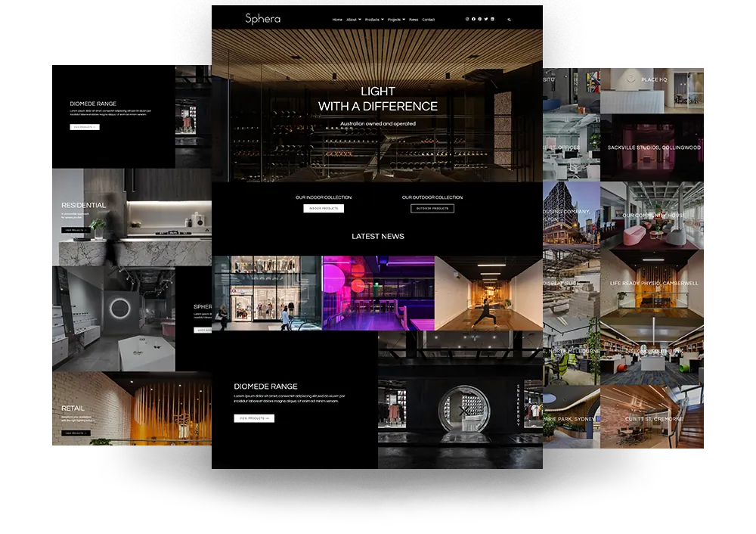Open the Our Community House project tile
The width and height of the screenshot is (756, 534).
[x=652, y=215]
